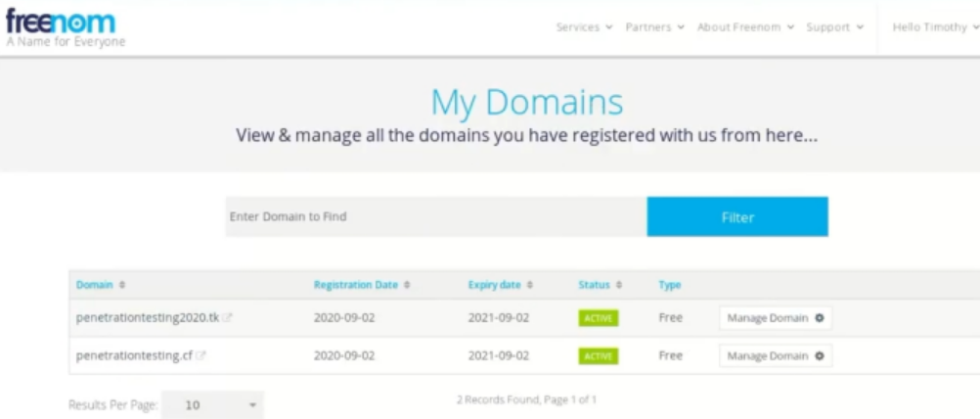Screen dimensions: 980x419
Task: Open external link icon for penetrationtesting2020.tk
Action: point(228,318)
